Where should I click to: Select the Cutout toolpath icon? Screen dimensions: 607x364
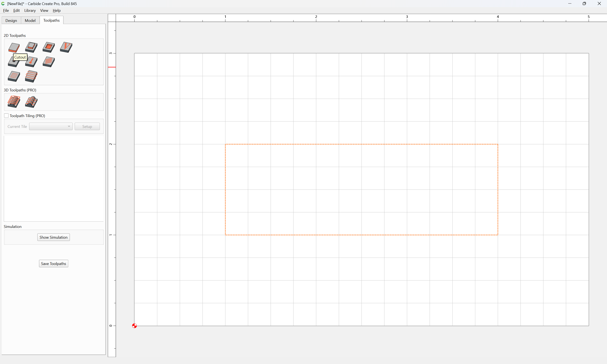(x=14, y=47)
